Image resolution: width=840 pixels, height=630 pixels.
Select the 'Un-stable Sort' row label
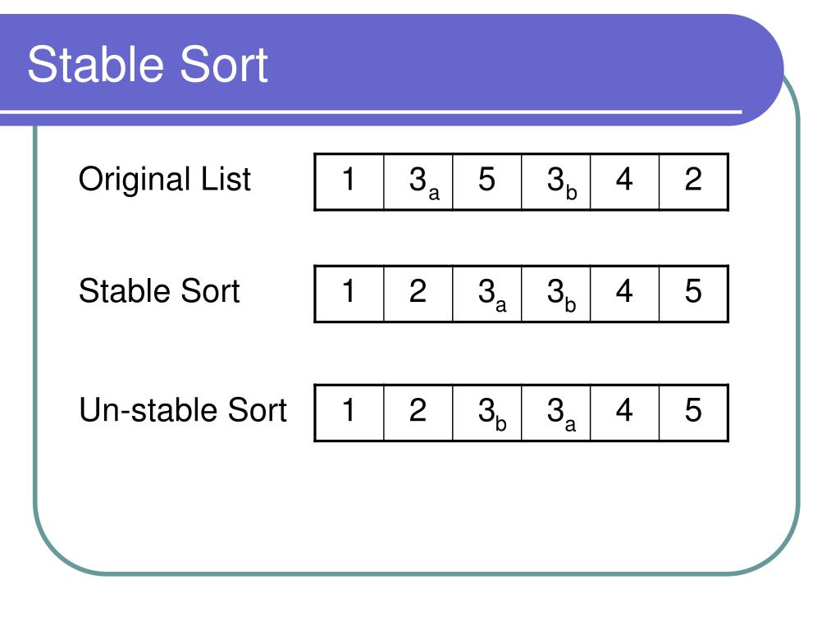[183, 410]
